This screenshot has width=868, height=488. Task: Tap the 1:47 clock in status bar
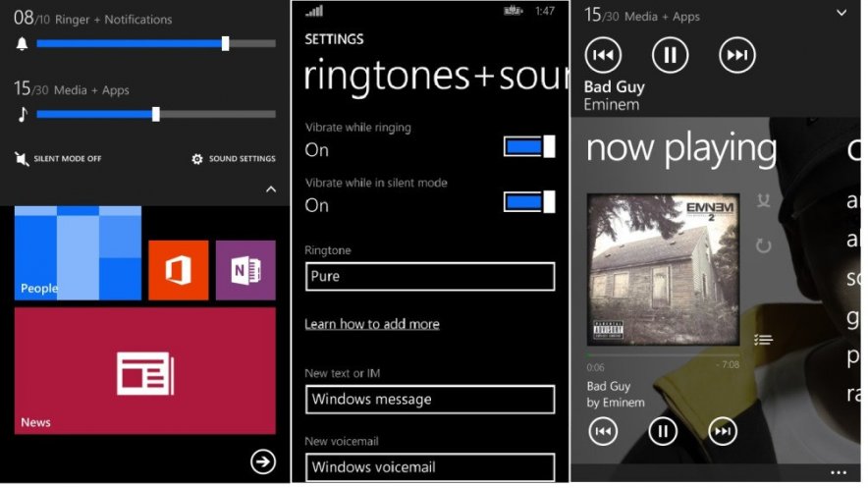(545, 11)
